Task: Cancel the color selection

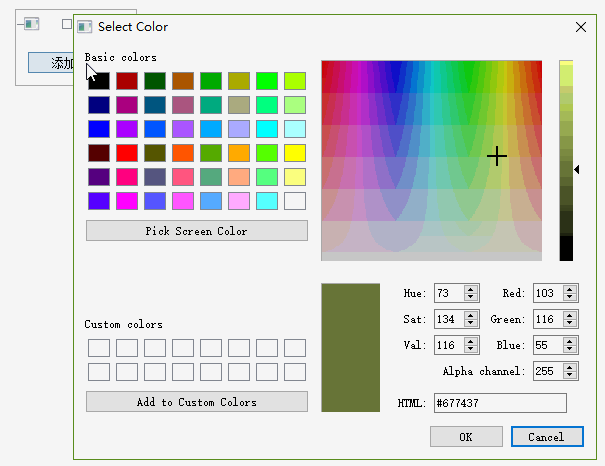Action: [546, 437]
